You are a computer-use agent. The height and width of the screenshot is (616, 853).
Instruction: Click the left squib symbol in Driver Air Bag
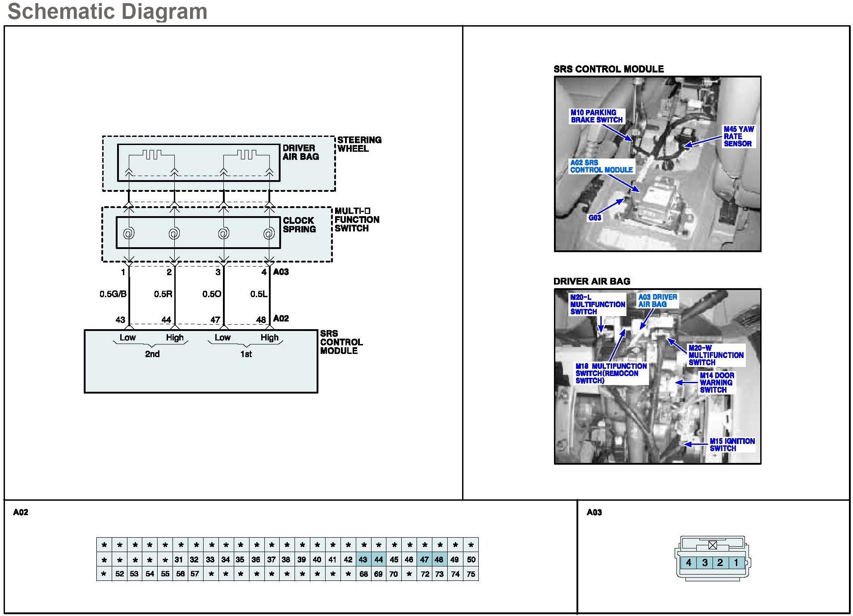(x=152, y=154)
